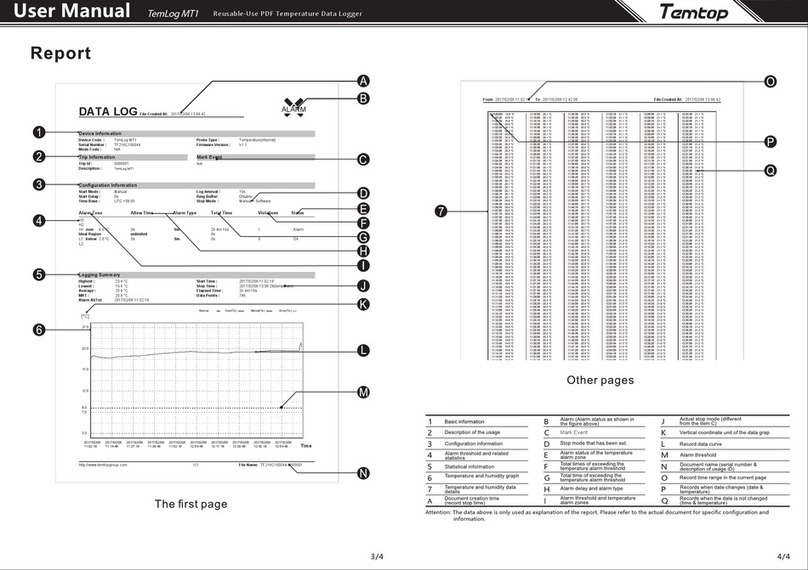Click 'Record time range in the current page' entry

tap(722, 478)
